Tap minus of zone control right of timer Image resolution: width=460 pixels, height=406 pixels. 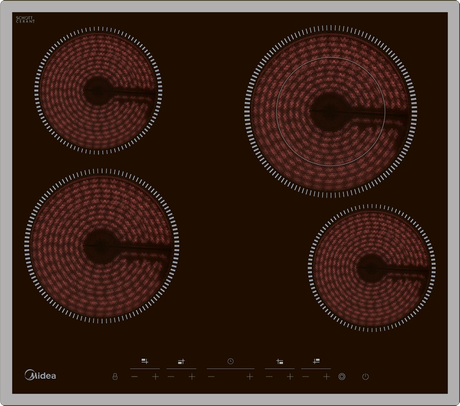click(269, 377)
